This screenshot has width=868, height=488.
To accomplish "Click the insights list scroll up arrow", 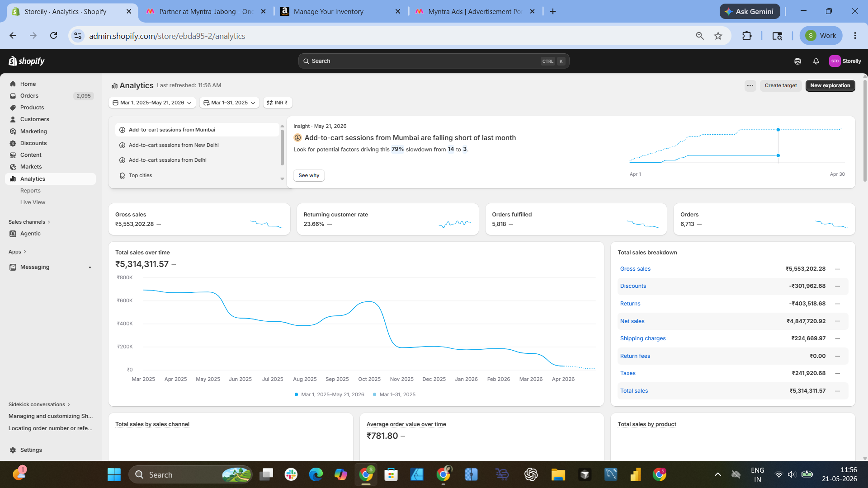I will tap(282, 126).
